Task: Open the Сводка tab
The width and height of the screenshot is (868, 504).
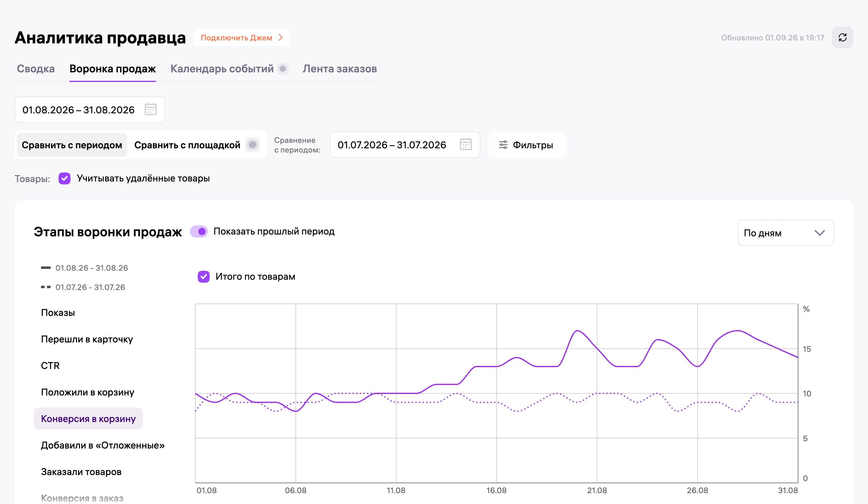Action: [x=36, y=69]
